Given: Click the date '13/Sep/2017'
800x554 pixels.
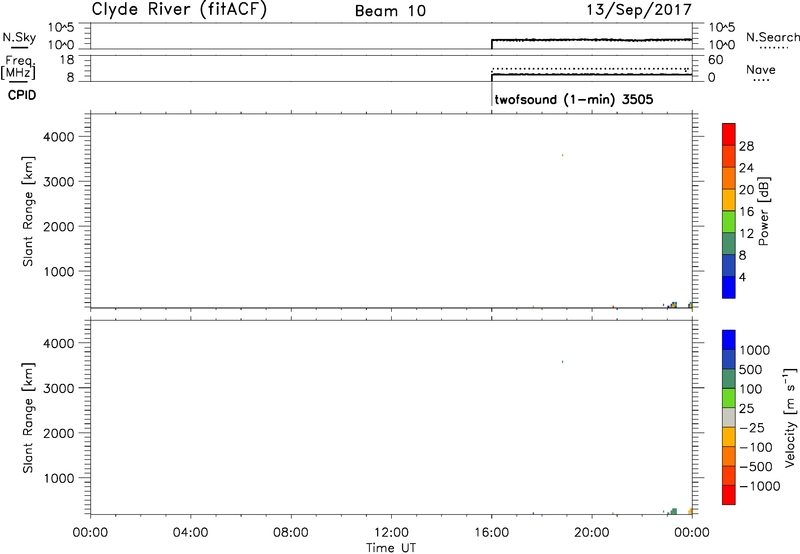Looking at the screenshot, I should (x=639, y=10).
